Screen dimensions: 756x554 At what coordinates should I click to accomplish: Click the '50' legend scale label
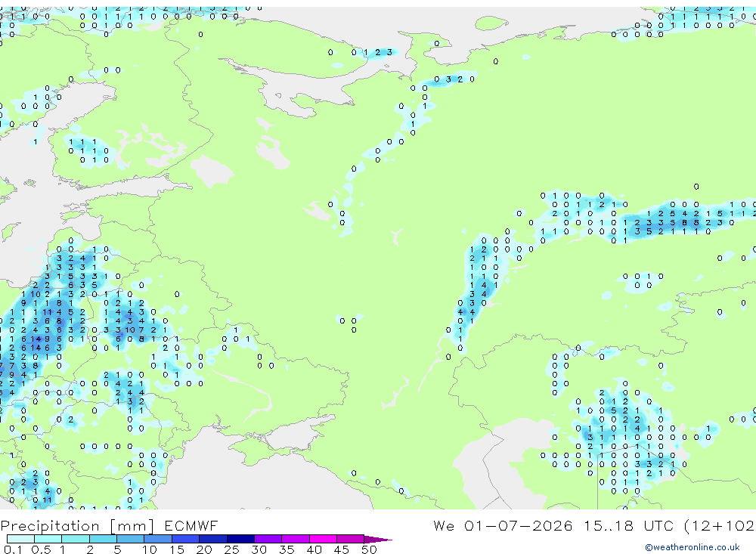pos(369,549)
